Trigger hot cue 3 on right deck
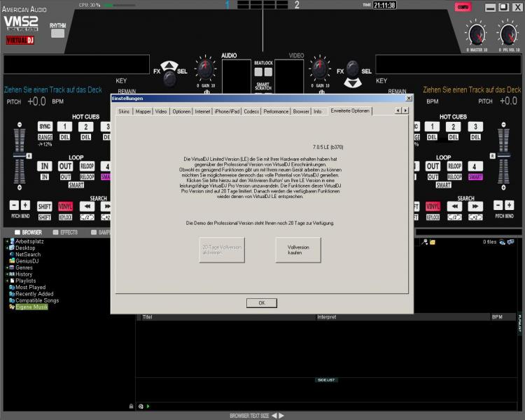The width and height of the screenshot is (525, 420). pos(475,126)
